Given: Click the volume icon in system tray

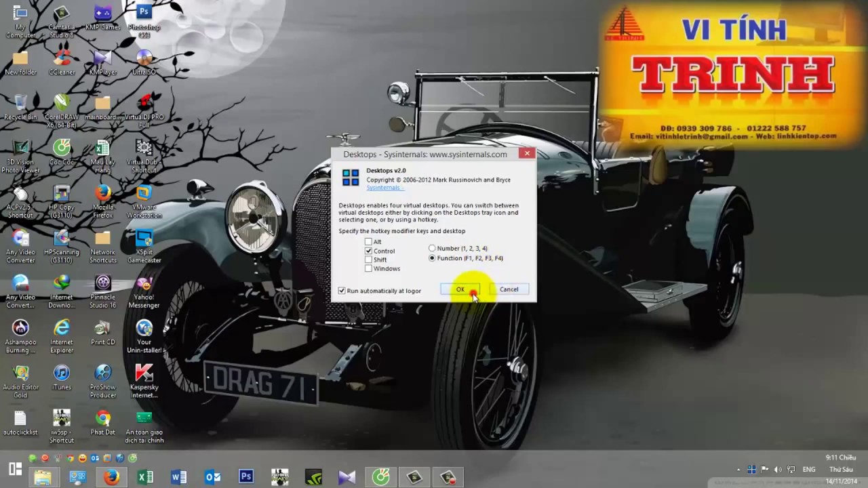Looking at the screenshot, I should pos(777,469).
